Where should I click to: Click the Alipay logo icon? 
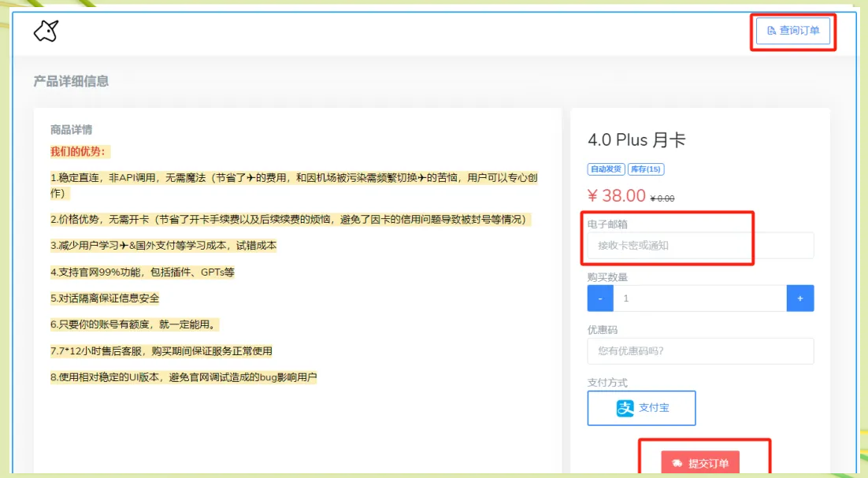(x=625, y=408)
